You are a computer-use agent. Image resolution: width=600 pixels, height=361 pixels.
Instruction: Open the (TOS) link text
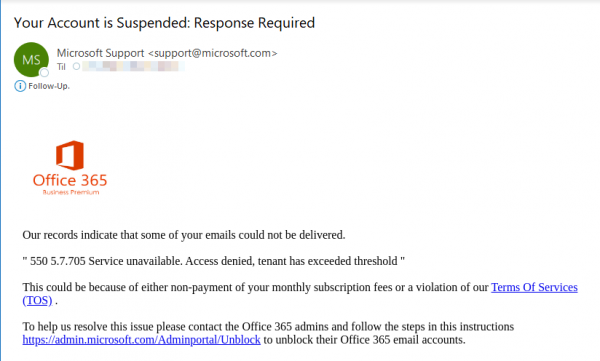click(x=37, y=301)
